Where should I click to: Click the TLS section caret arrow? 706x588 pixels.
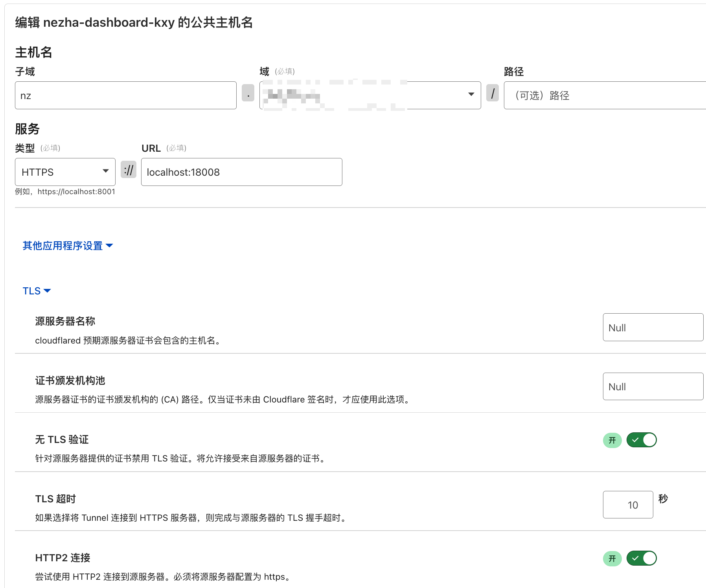47,291
